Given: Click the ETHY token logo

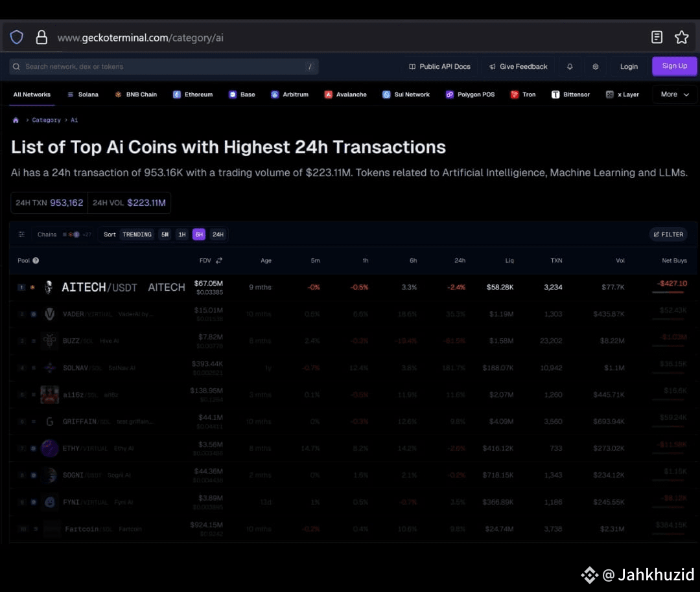Looking at the screenshot, I should click(49, 448).
